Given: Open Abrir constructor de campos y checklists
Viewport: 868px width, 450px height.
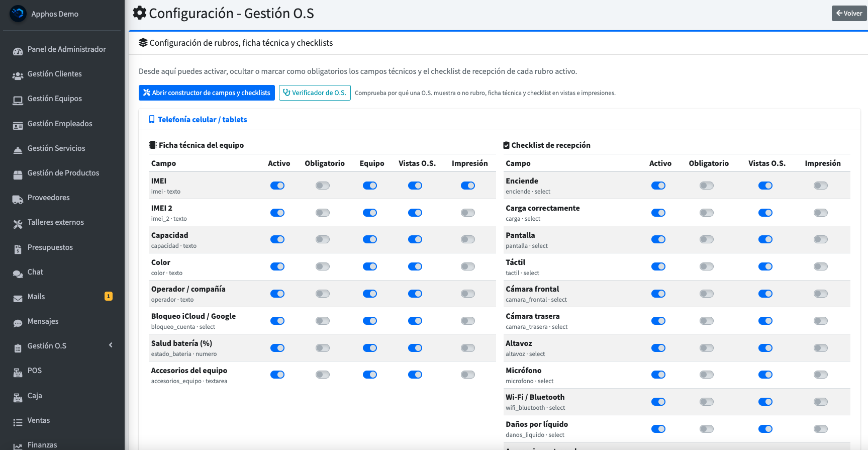Looking at the screenshot, I should [x=207, y=93].
